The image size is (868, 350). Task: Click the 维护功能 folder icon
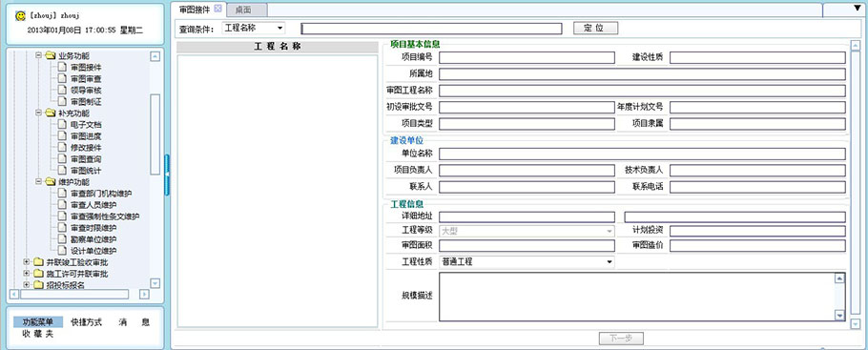pyautogui.click(x=51, y=181)
